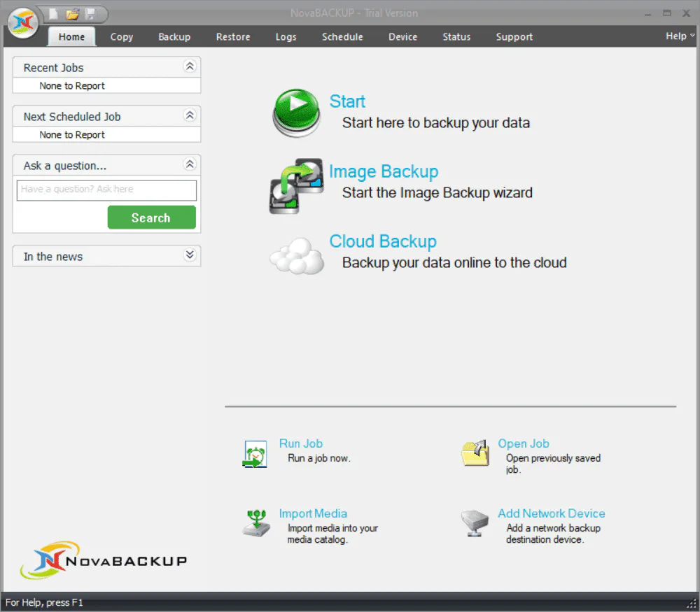
Task: Click the Cloud Backup link
Action: (x=383, y=241)
